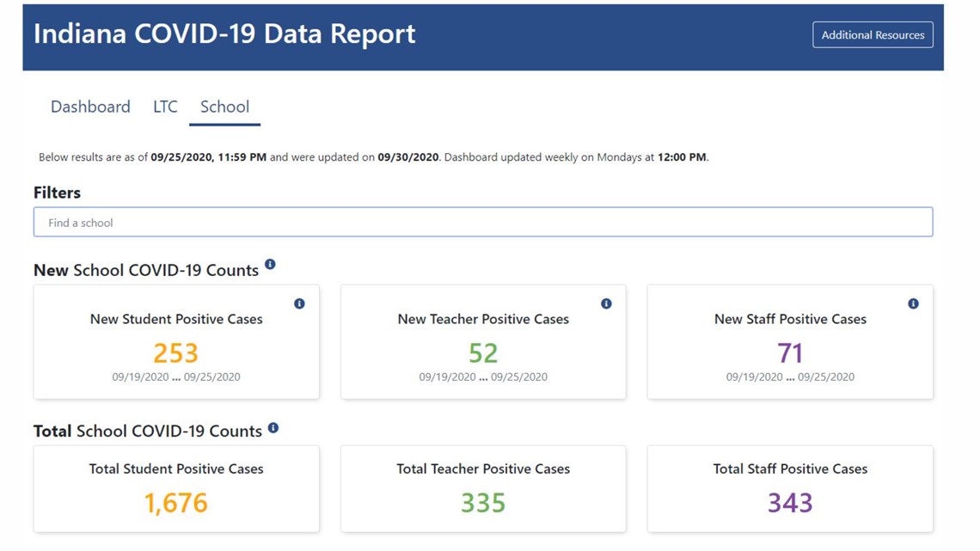This screenshot has width=980, height=551.
Task: Select the Total Teacher Positive Cases value 335
Action: pyautogui.click(x=483, y=503)
